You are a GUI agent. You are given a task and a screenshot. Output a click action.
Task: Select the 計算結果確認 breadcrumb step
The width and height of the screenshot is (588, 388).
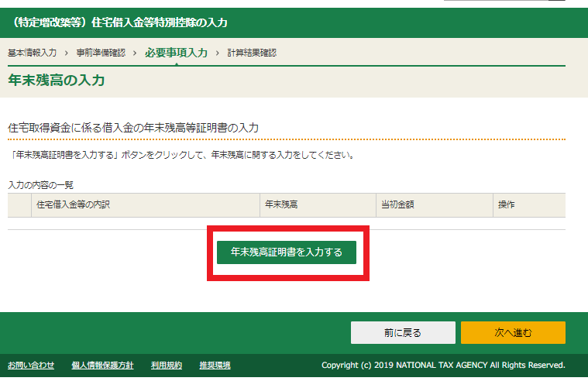pos(252,53)
